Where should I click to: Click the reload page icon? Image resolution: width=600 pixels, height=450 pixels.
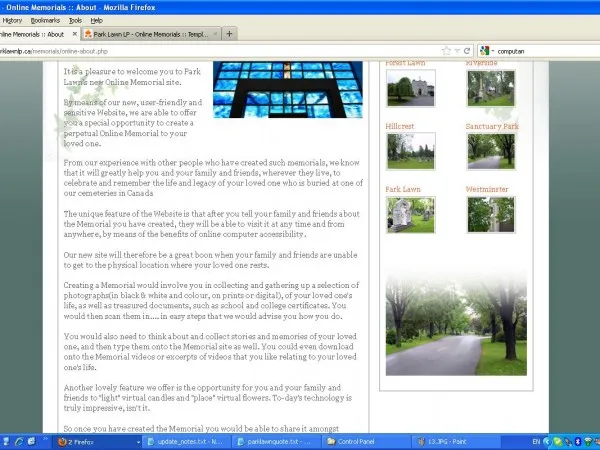coord(467,50)
